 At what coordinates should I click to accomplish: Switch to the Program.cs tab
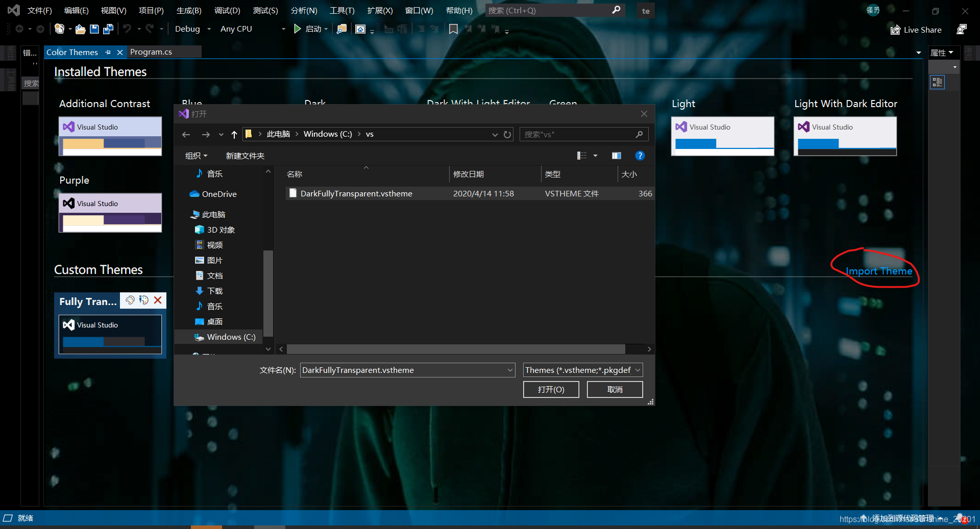[151, 52]
